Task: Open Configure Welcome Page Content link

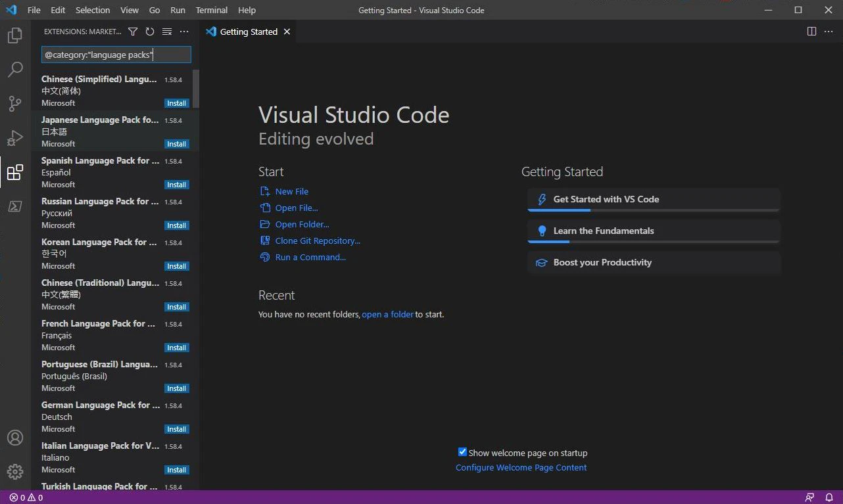Action: tap(521, 467)
